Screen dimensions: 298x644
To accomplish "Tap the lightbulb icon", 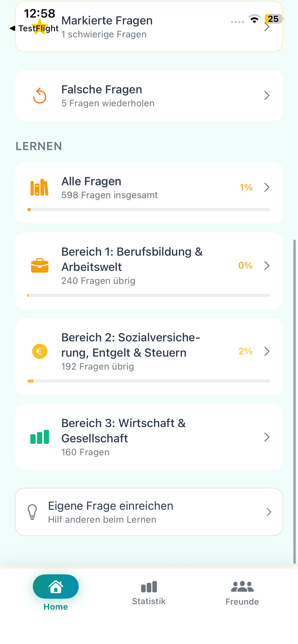I will (32, 512).
